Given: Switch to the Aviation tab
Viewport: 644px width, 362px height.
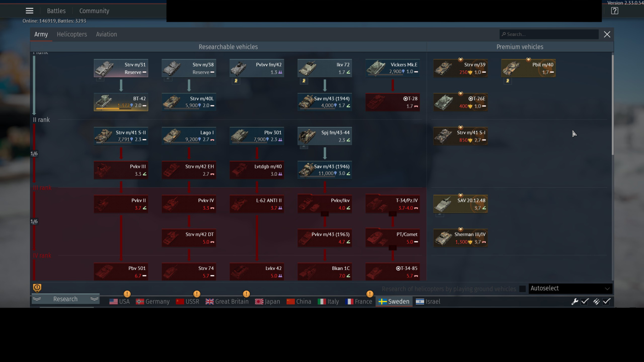Looking at the screenshot, I should [106, 34].
